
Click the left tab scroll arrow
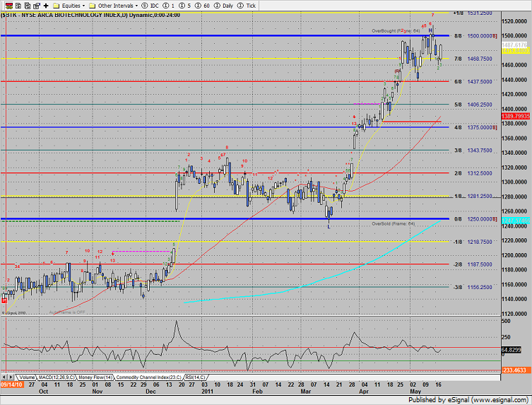click(x=4, y=377)
